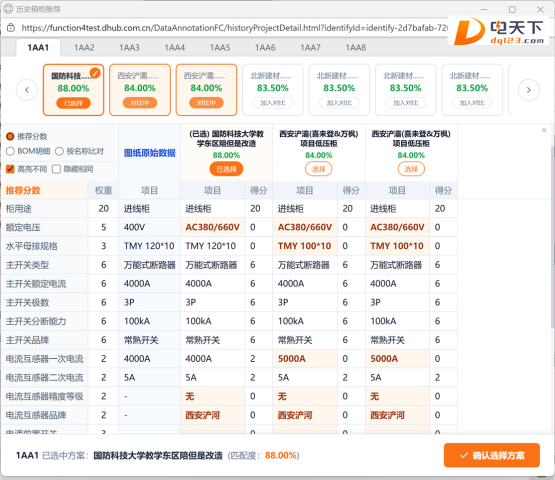
Task: Click the 电流互感器品牌 row label
Action: (x=36, y=415)
